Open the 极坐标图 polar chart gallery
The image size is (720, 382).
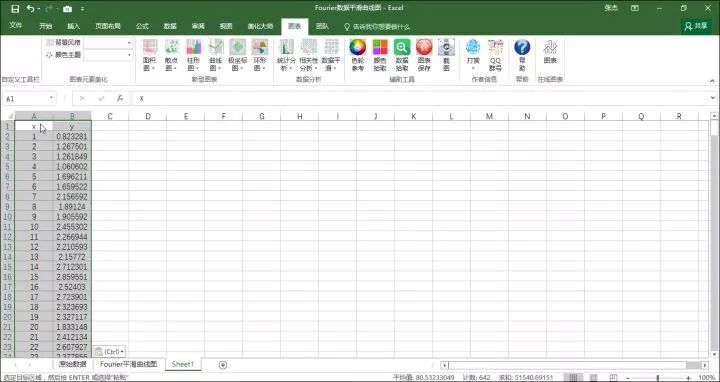(238, 55)
